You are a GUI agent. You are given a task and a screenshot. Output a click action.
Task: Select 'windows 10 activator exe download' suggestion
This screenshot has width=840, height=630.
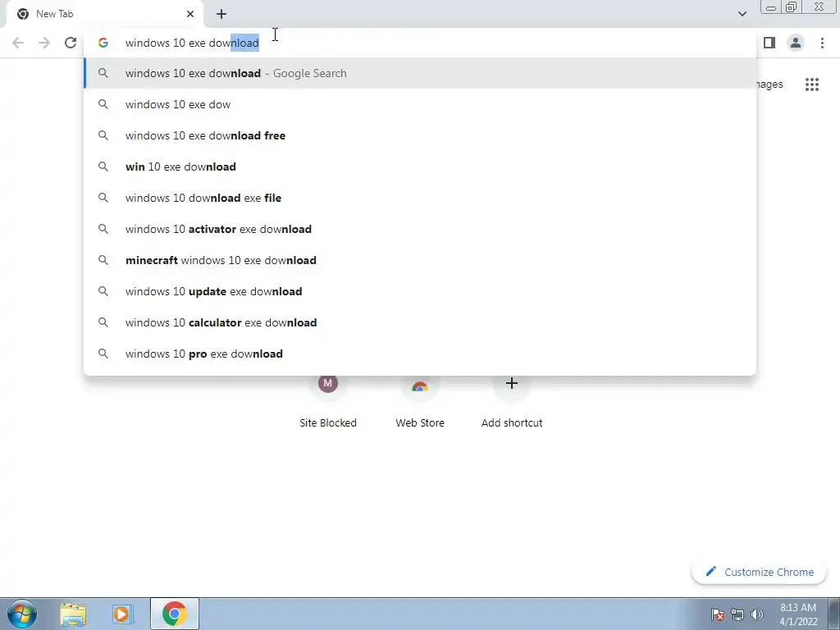(x=420, y=229)
